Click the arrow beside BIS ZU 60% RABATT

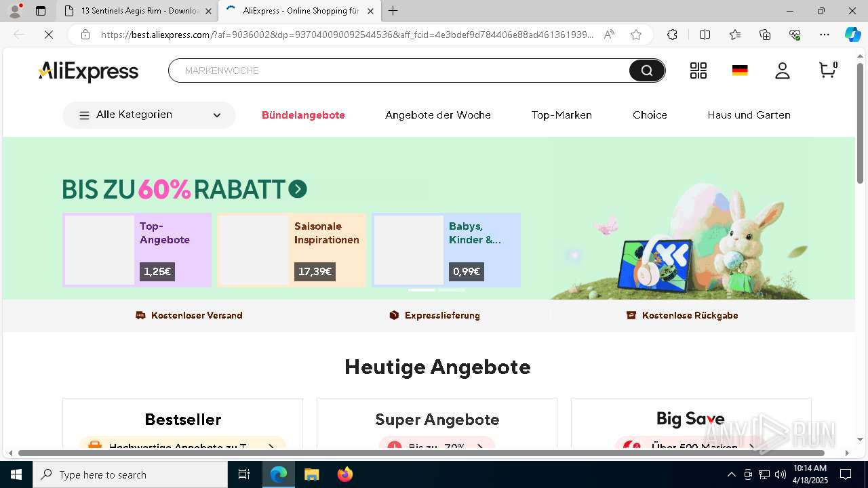[298, 189]
